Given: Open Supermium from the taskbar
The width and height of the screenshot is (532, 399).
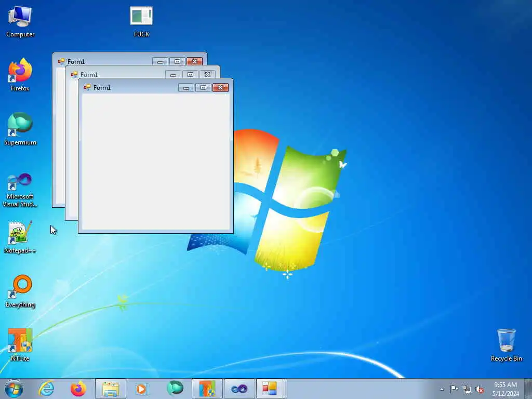Looking at the screenshot, I should 175,389.
